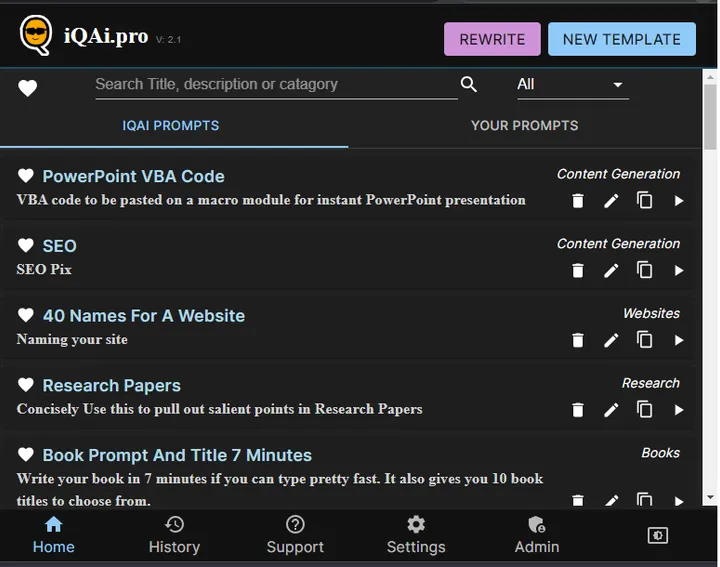
Task: Run the Book Prompt And Title prompt
Action: 679,501
